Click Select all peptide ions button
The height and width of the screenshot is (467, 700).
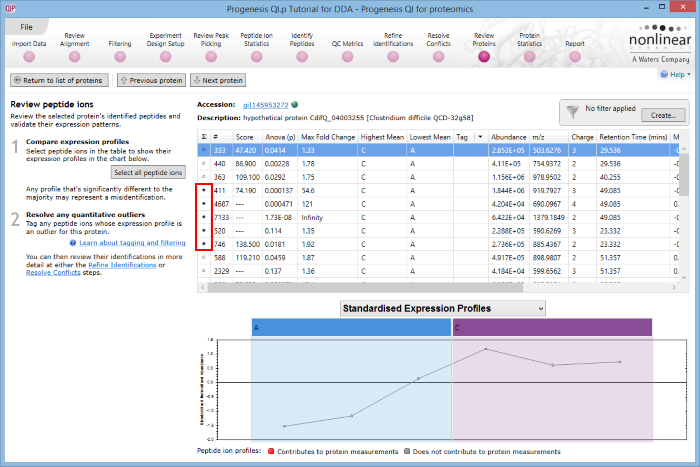point(148,172)
